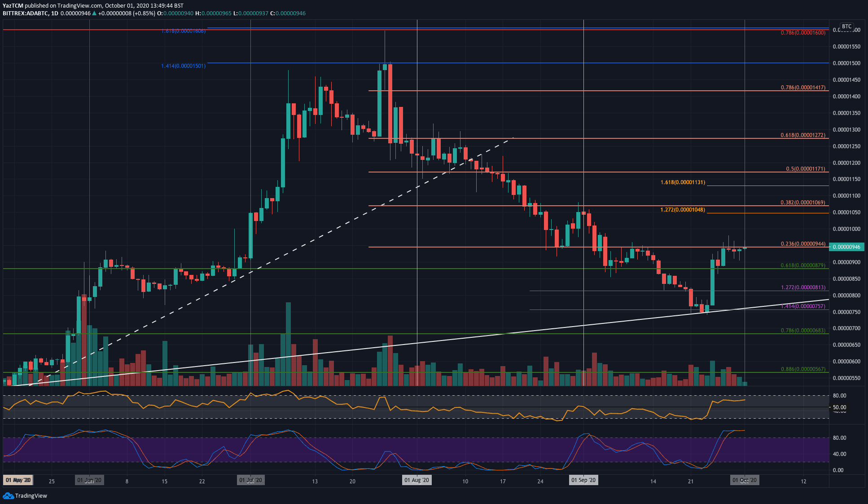Click the 1.618(0.00001606) blue Fibonacci label
This screenshot has width=868, height=504.
183,31
